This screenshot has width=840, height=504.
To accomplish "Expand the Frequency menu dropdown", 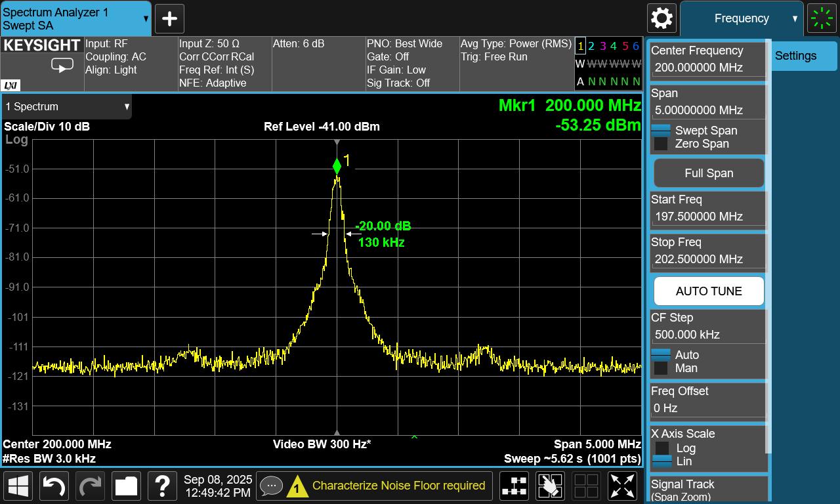I will [x=742, y=18].
